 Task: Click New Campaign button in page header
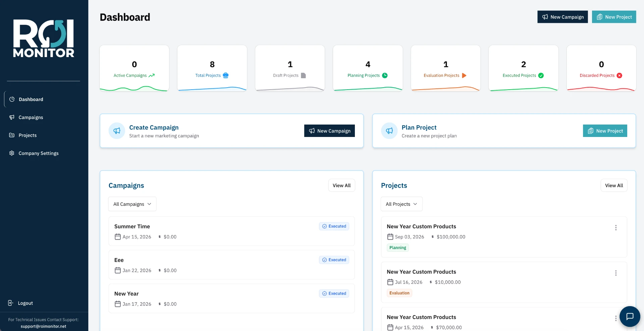(562, 17)
